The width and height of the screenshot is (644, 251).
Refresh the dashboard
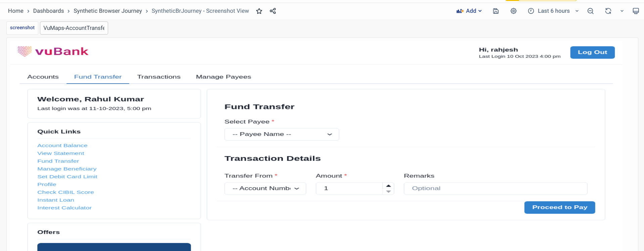point(608,11)
